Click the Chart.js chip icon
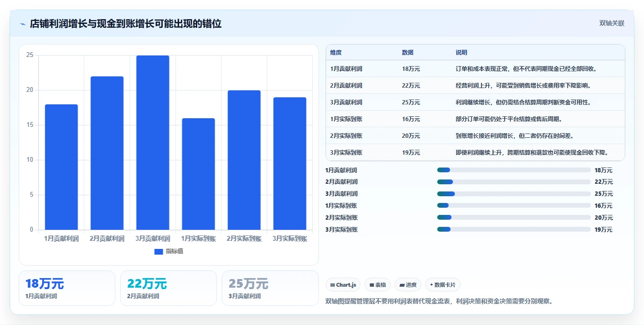Viewport: 644px width, 325px height. 332,285
